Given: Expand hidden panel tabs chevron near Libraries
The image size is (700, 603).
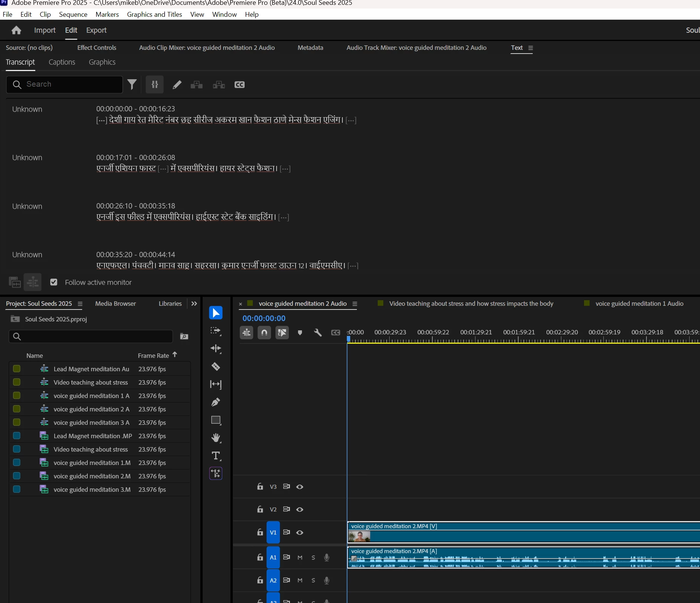Looking at the screenshot, I should coord(194,304).
